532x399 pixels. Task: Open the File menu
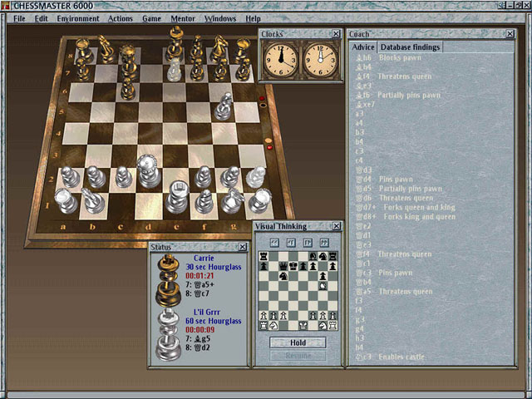point(19,18)
